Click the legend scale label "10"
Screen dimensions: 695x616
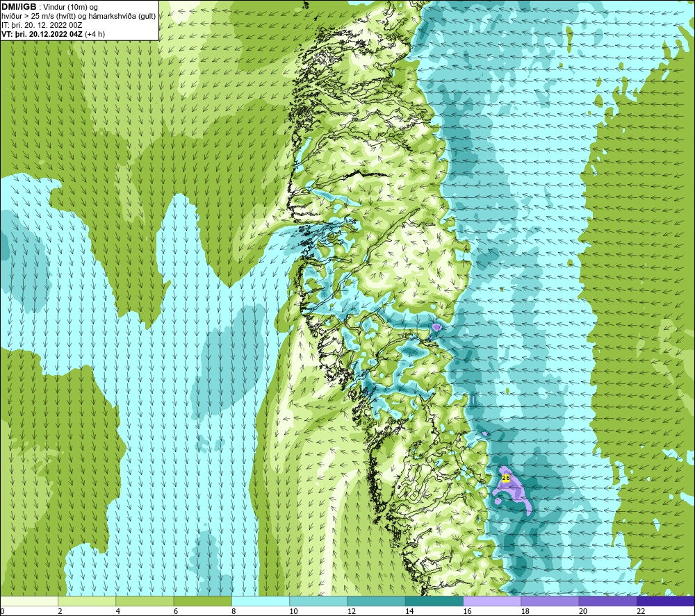click(293, 612)
